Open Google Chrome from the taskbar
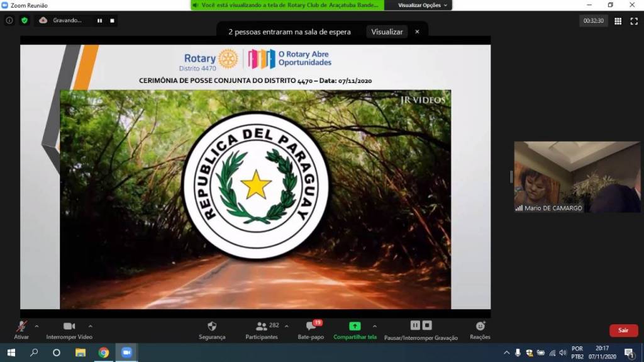Viewport: 644px width, 362px height. 104,353
